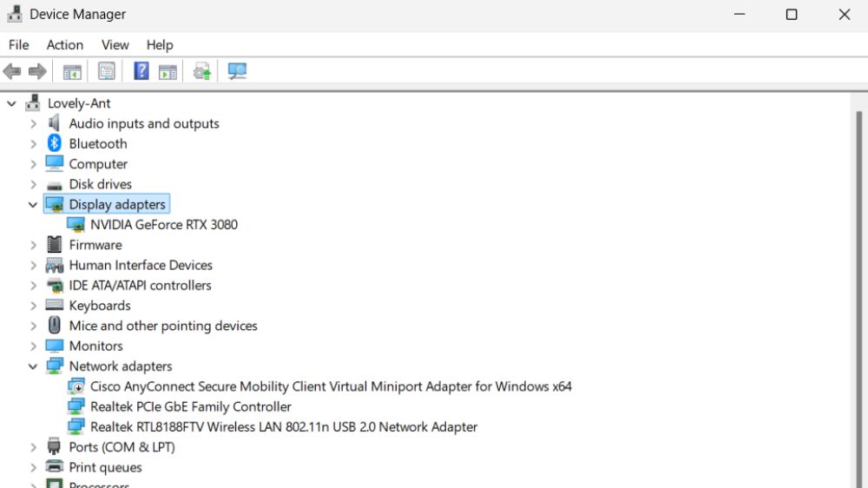Click the Realtek RTL8188FTV wireless adapter icon
Screen dimensions: 868x488
(x=76, y=426)
